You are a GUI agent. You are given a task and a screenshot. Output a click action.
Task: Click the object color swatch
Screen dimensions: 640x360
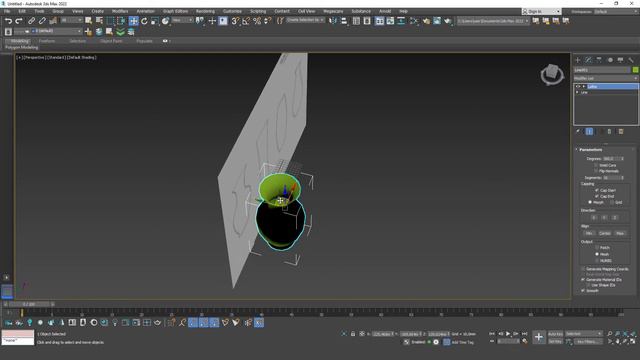click(x=636, y=70)
